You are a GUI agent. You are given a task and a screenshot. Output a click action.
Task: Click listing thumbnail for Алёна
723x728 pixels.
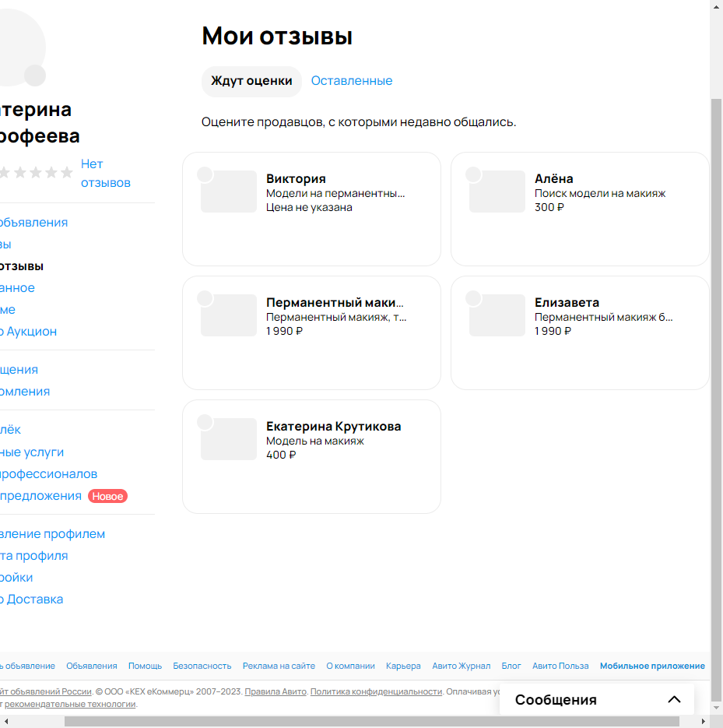[x=497, y=192]
